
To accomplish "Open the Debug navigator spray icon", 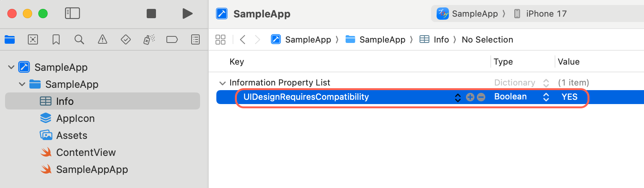I will point(149,39).
